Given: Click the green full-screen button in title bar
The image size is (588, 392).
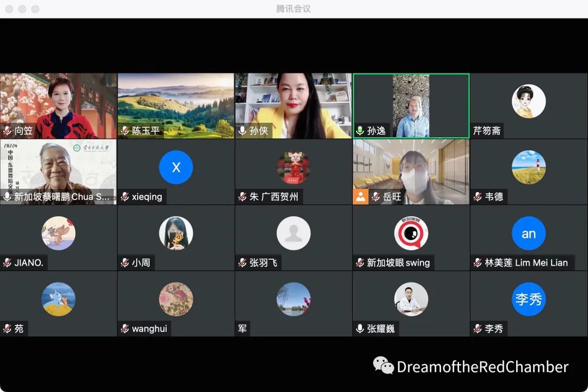Looking at the screenshot, I should pyautogui.click(x=35, y=9).
